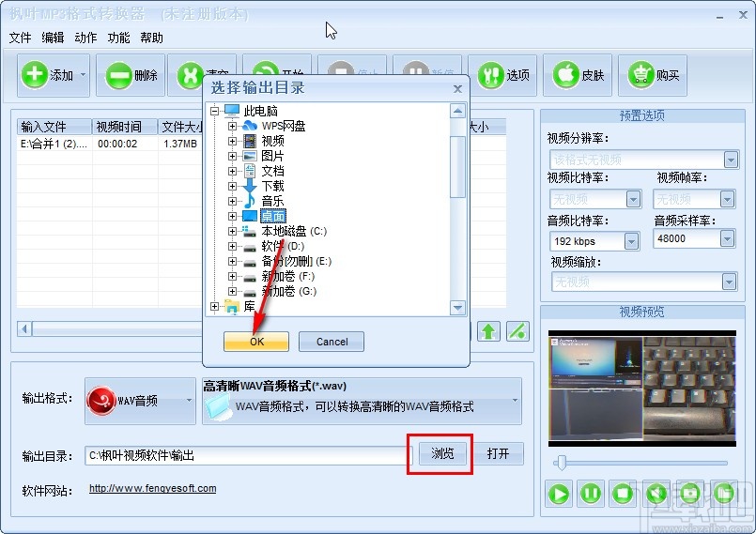Click the red WAV音频 format icon
This screenshot has height=534, width=756.
point(101,401)
